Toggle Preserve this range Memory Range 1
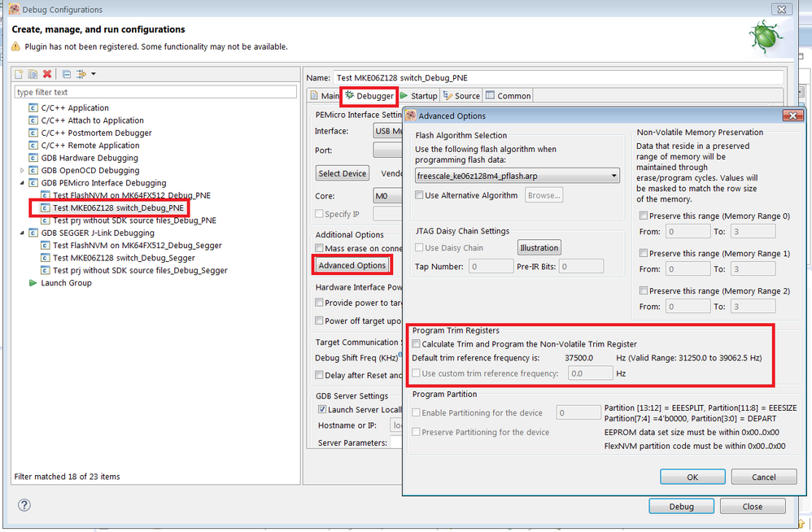This screenshot has width=812, height=532. 644,253
